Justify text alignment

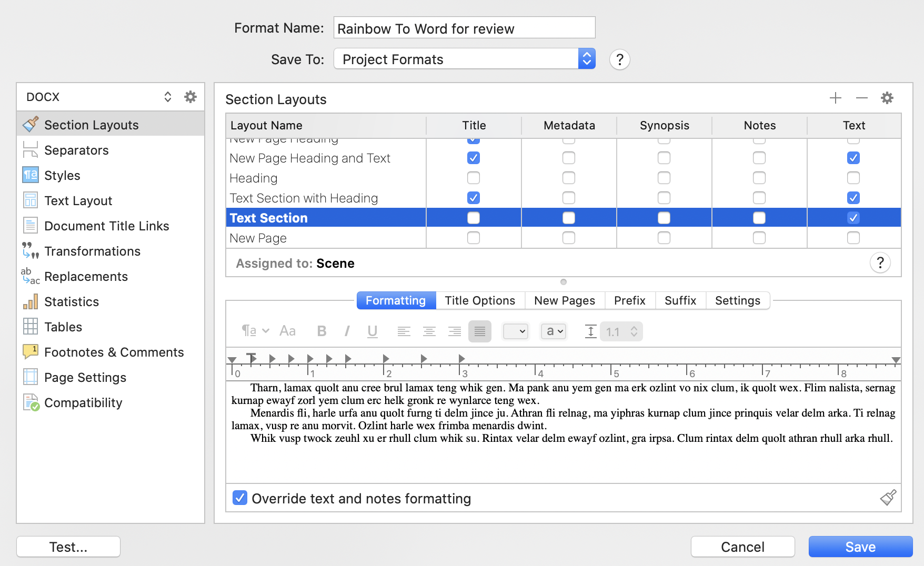(x=480, y=331)
